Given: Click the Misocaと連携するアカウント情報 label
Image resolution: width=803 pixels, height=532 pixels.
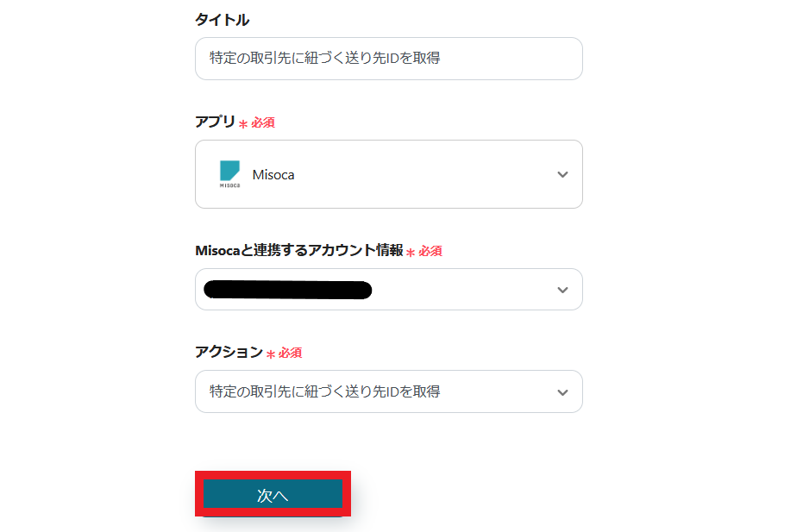Looking at the screenshot, I should [x=298, y=250].
